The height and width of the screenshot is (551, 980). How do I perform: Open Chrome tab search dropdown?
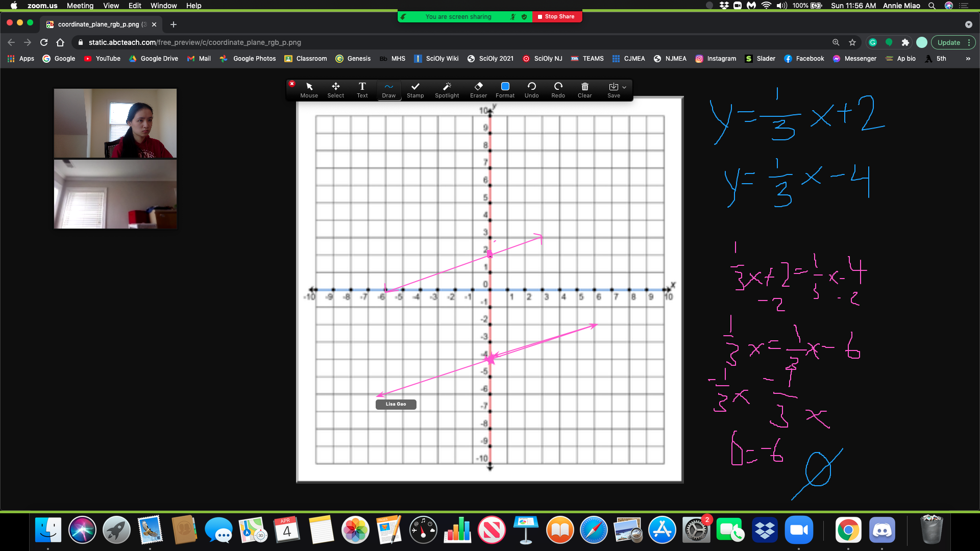click(968, 24)
